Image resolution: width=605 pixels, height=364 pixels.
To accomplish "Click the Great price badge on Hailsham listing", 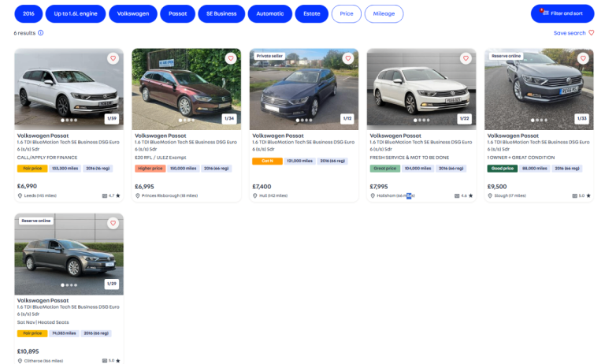I will (x=384, y=168).
